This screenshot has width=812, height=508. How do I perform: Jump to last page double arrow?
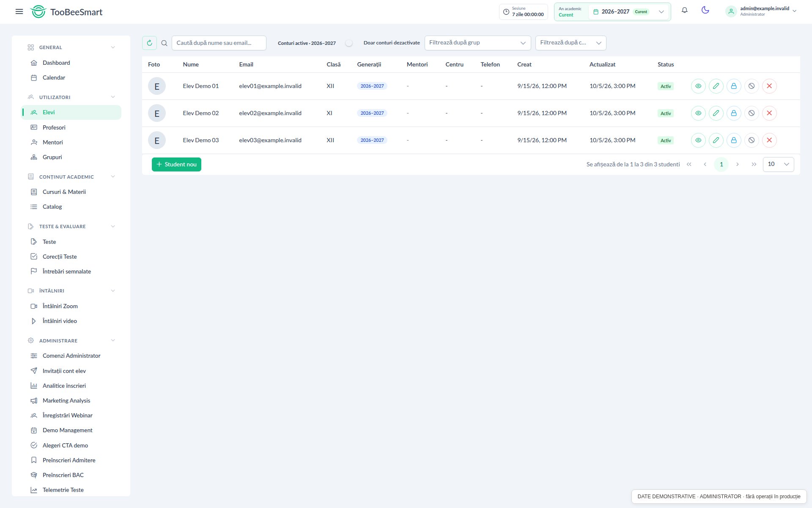point(754,164)
